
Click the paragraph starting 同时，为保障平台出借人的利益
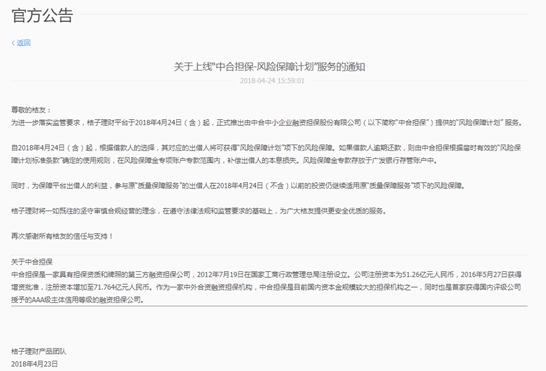[x=238, y=186]
